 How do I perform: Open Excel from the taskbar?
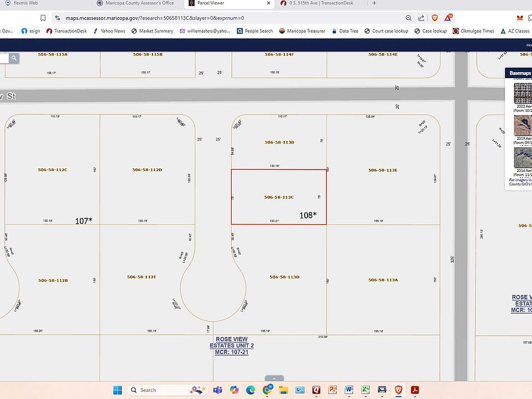tap(366, 390)
